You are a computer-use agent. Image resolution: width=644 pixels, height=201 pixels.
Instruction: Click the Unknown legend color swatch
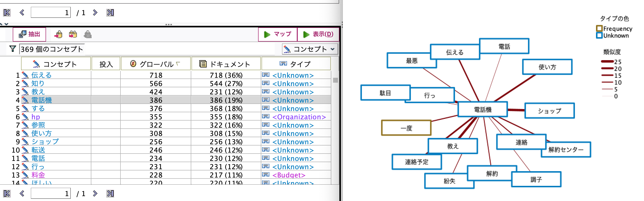pos(599,35)
